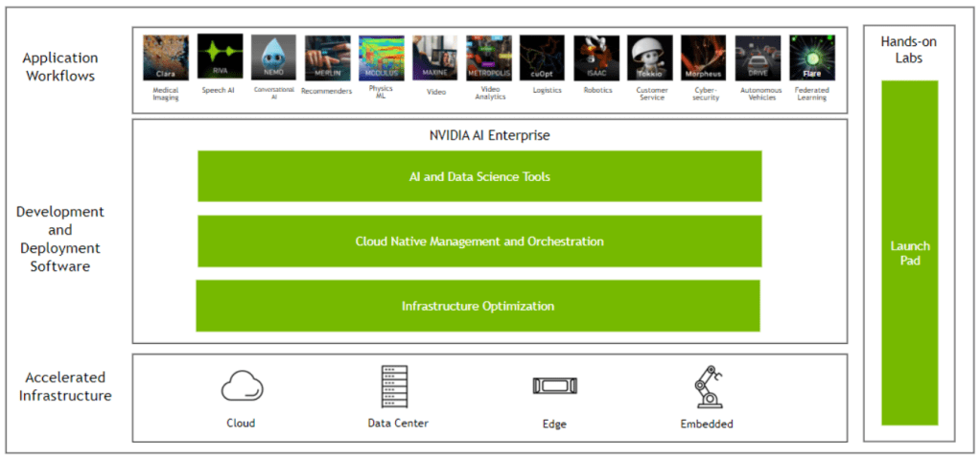Open the MAXINE Video tile
The image size is (980, 460).
(434, 57)
